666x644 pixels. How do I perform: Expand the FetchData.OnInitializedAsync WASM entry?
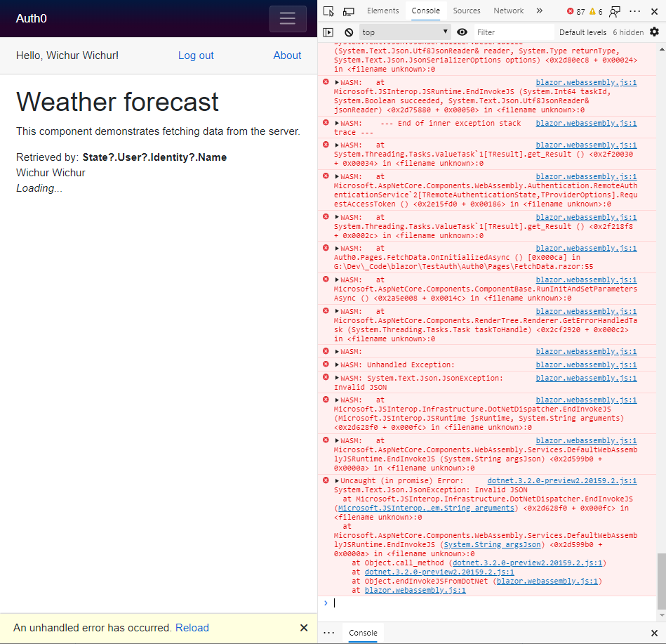(x=337, y=248)
